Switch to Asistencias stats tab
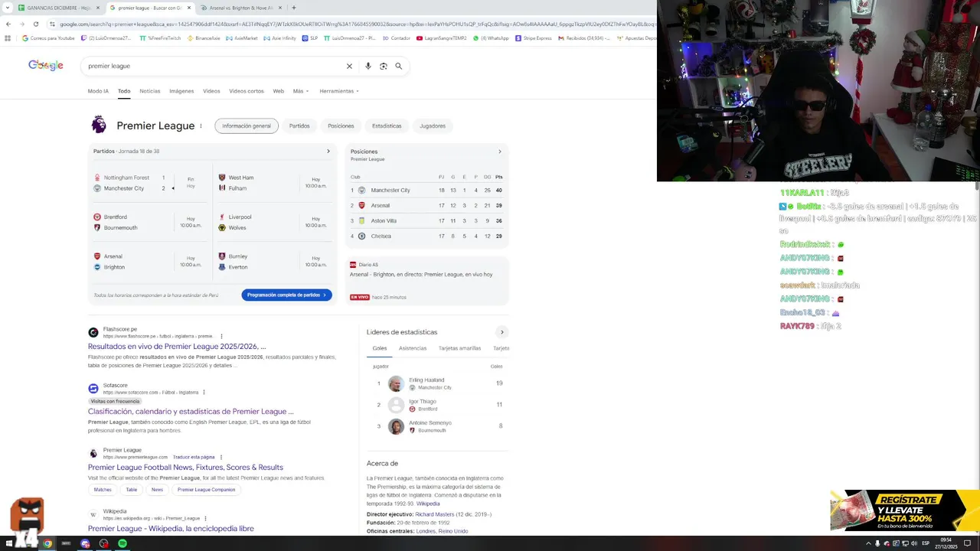 (x=413, y=348)
